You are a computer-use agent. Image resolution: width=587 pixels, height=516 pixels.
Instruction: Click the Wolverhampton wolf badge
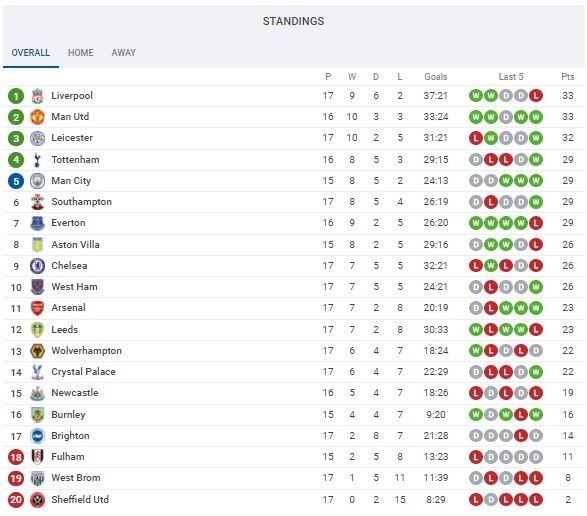click(x=37, y=351)
